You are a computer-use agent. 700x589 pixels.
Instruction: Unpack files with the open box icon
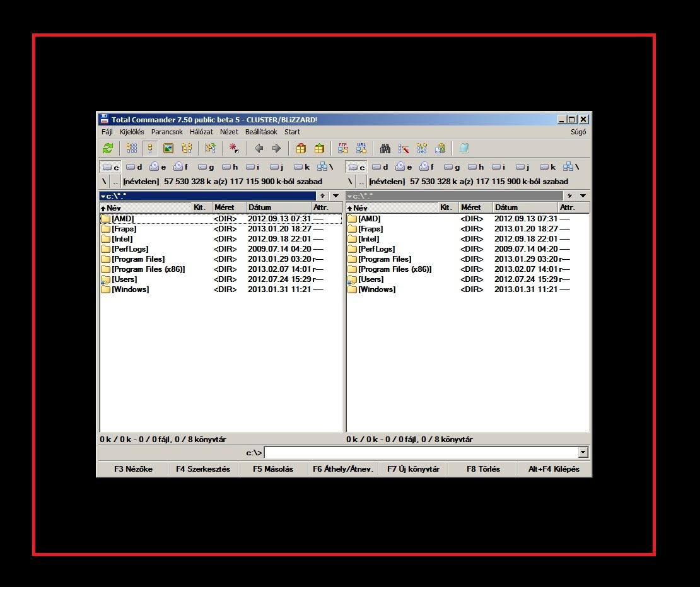click(x=319, y=148)
